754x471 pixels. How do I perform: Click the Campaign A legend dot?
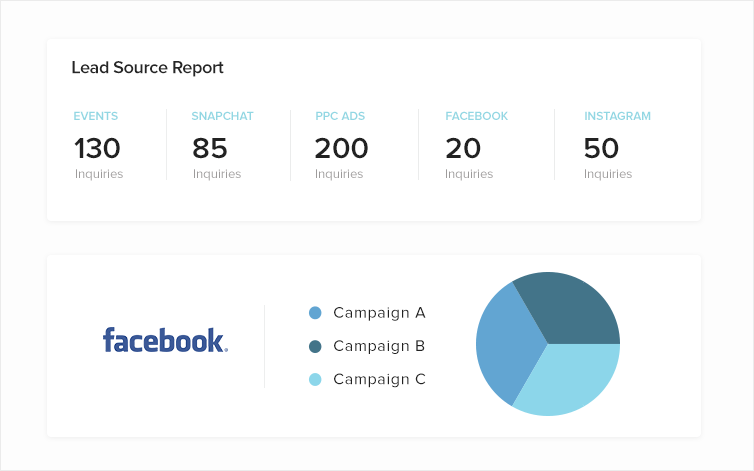[x=315, y=313]
